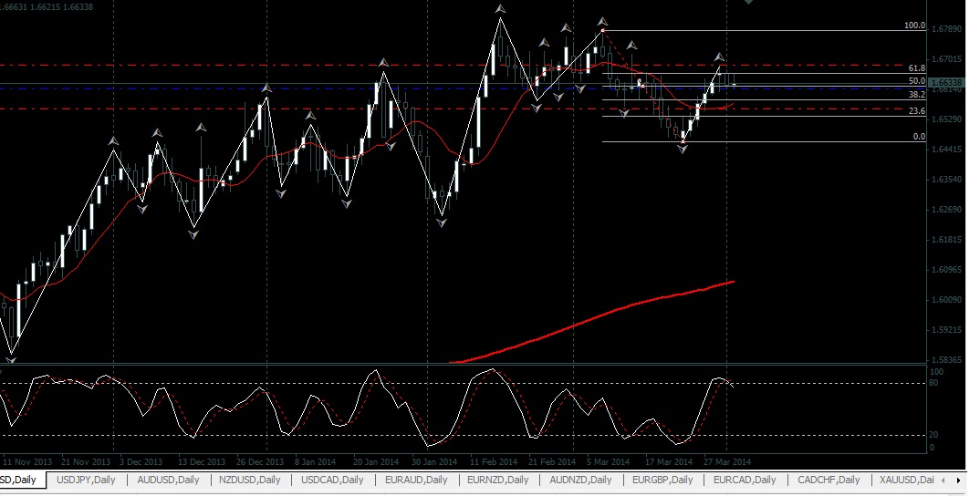Screen dimensions: 980x496
Task: Open the EURAUD,Daily tab
Action: point(415,480)
